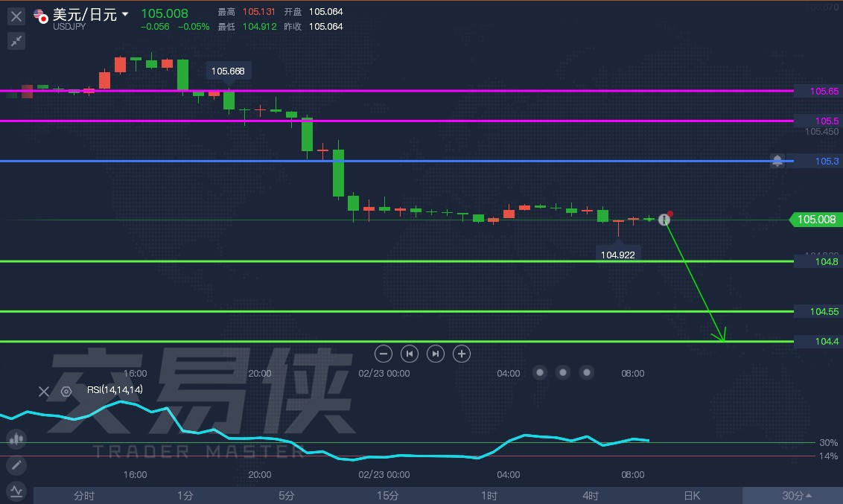Jump to the previous bar
Image resolution: width=843 pixels, height=504 pixels.
409,354
